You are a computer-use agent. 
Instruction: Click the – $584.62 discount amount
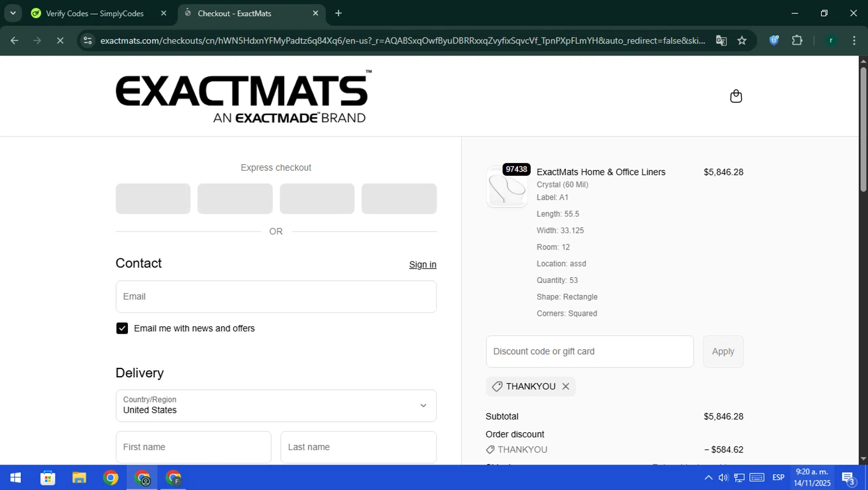724,450
